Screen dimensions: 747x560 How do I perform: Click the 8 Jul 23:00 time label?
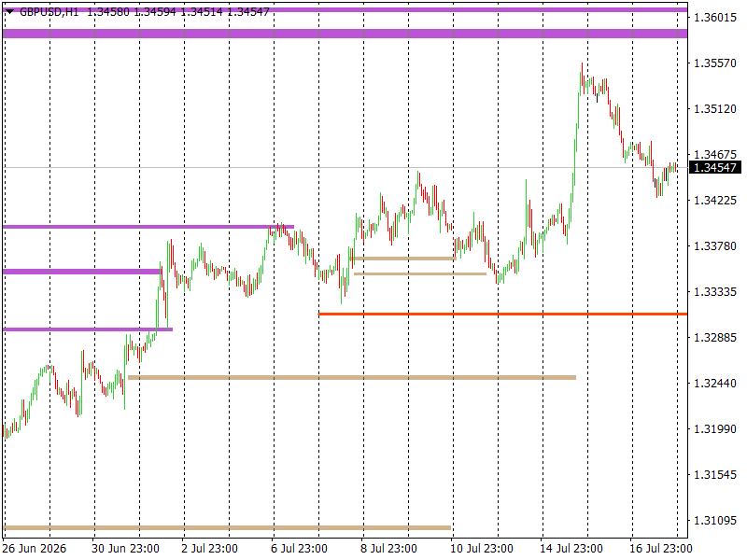388,549
